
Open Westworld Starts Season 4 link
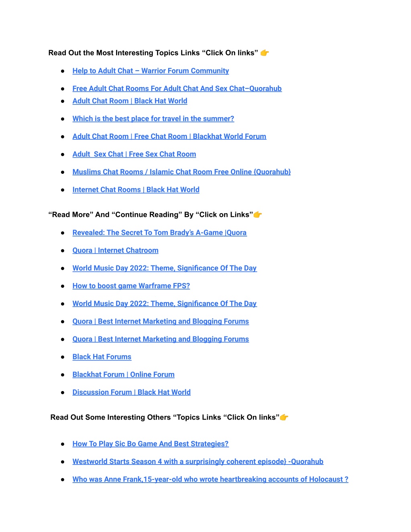coord(198,462)
